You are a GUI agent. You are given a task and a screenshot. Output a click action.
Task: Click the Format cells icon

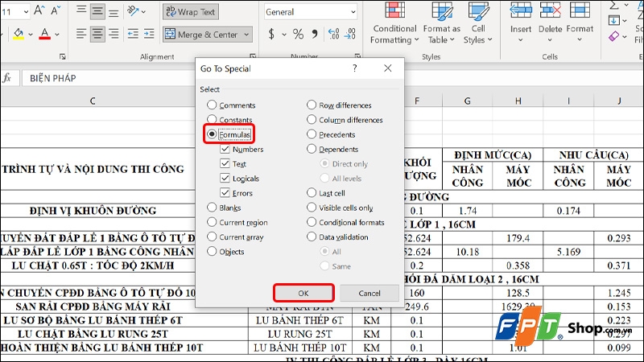click(580, 10)
